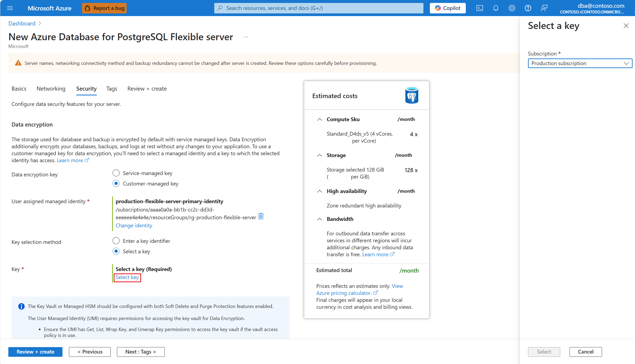Open the hamburger portal menu
Screen dimensions: 635x364
10,8
